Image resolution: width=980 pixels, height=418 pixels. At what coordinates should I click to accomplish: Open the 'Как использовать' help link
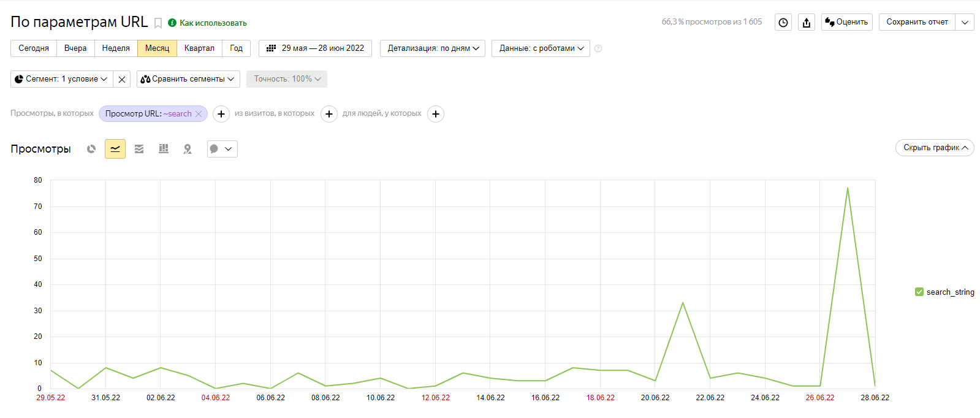click(x=213, y=23)
